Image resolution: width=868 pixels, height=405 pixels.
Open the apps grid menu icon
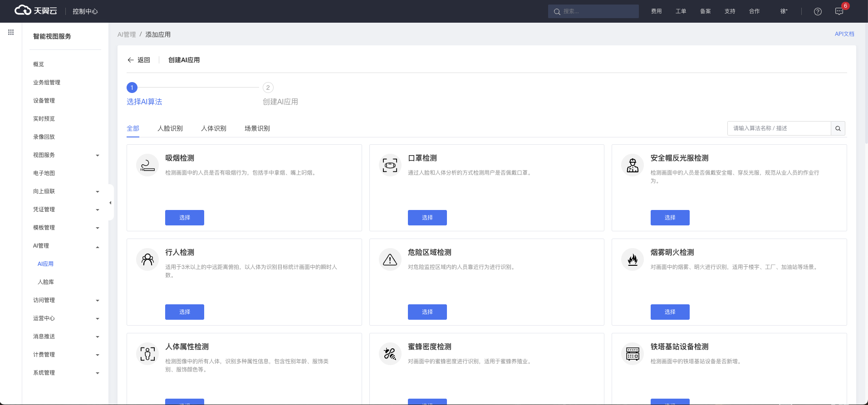coord(11,32)
